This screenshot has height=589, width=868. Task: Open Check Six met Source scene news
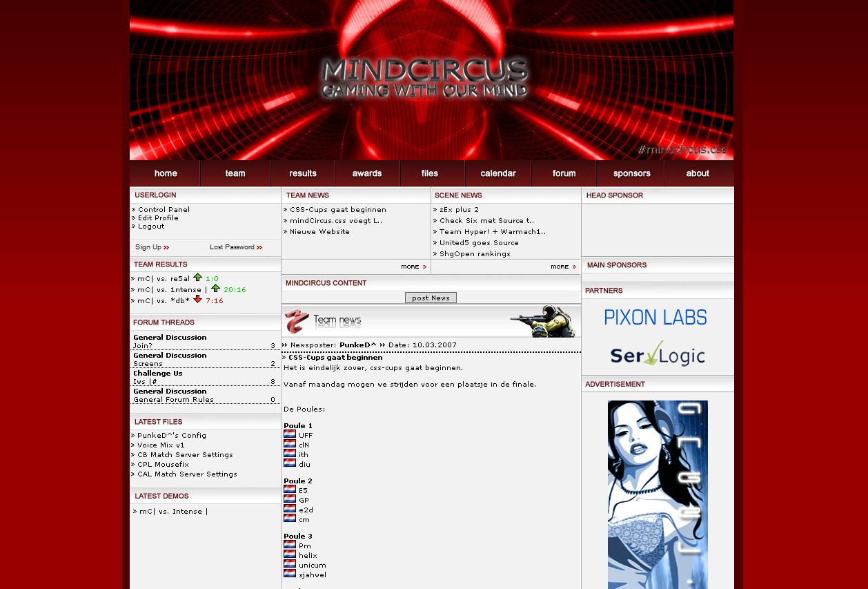(486, 221)
